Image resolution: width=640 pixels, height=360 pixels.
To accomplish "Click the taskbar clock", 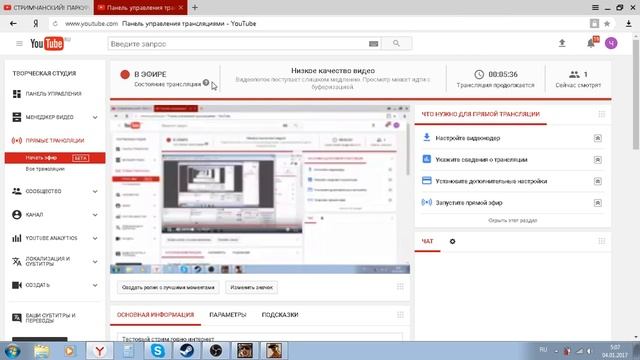I will [615, 351].
